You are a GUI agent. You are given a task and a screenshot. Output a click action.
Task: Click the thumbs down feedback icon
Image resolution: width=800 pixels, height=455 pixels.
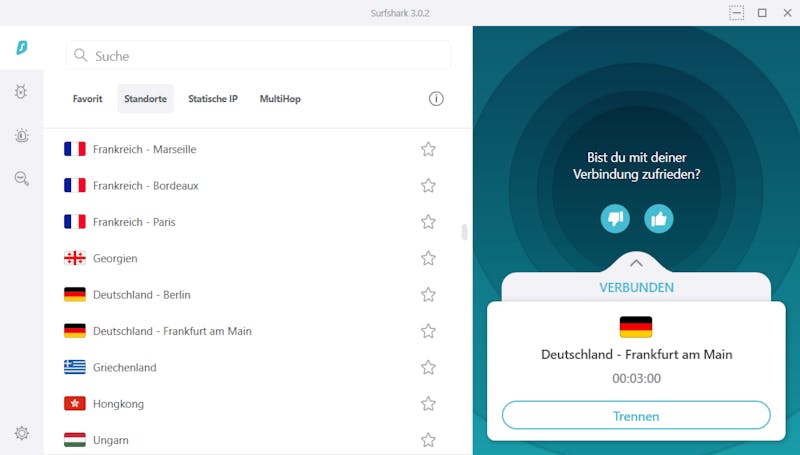tap(615, 219)
